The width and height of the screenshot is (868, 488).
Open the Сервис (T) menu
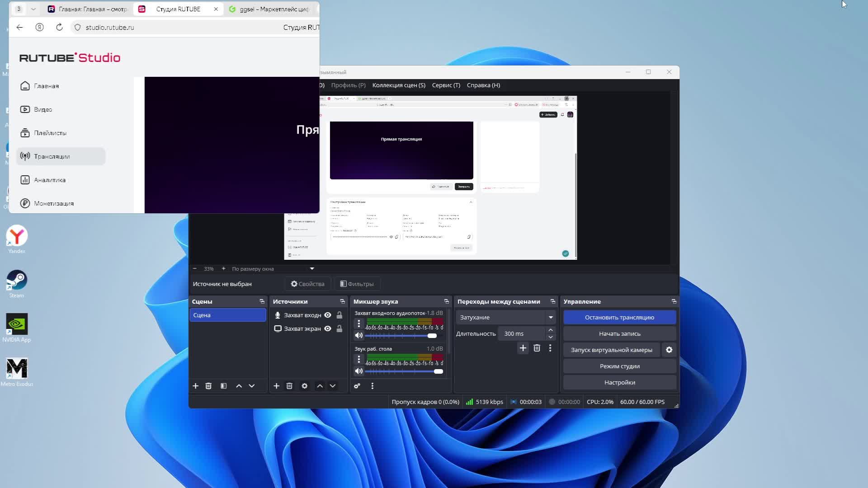[446, 85]
